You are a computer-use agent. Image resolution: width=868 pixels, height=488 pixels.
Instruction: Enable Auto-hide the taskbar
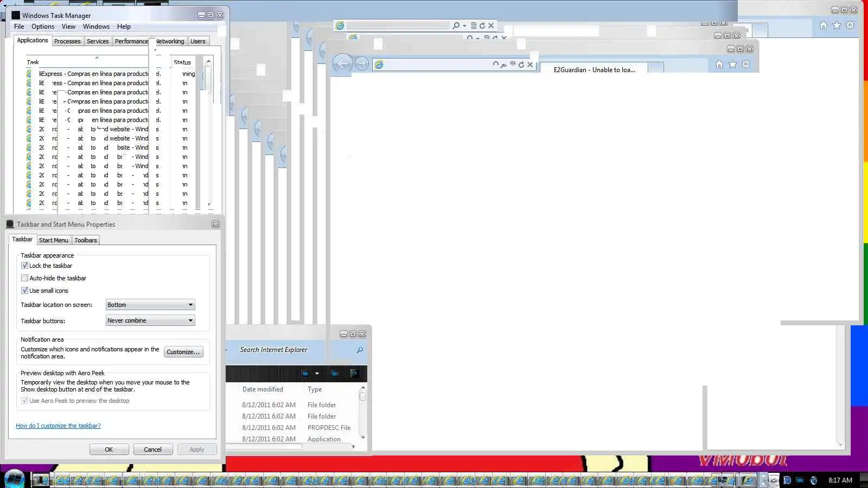point(24,278)
